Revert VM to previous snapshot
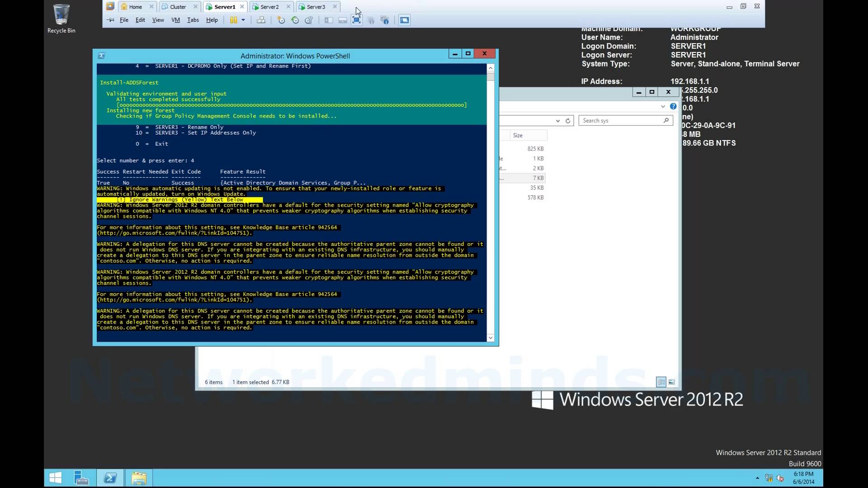Viewport: 868px width, 488px height. point(295,20)
